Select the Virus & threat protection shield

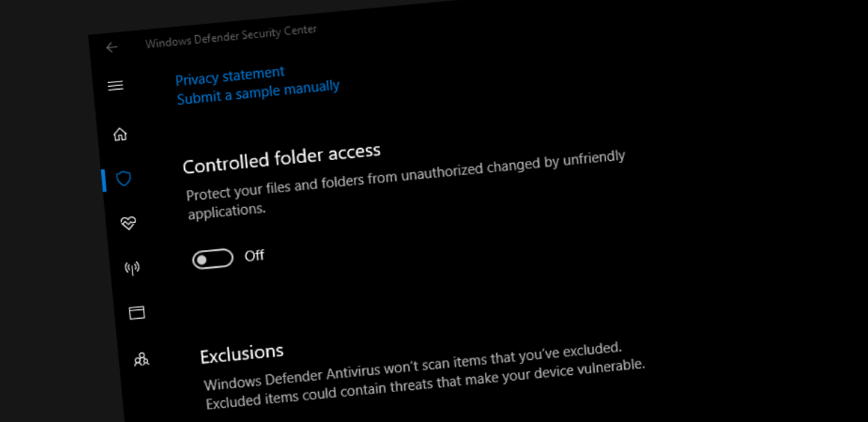point(123,179)
